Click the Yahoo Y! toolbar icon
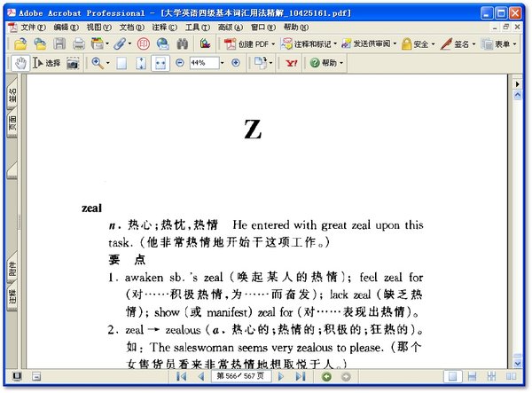 [292, 63]
